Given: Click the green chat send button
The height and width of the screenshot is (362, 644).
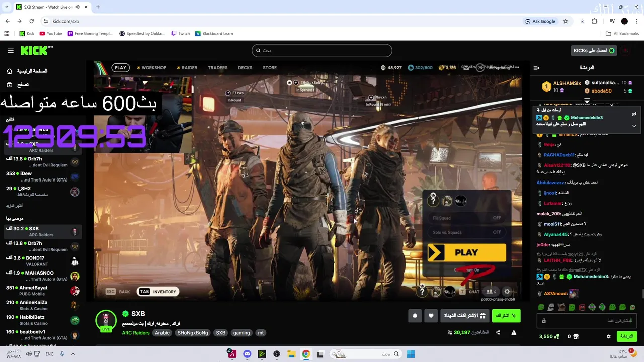Looking at the screenshot, I should [x=627, y=336].
